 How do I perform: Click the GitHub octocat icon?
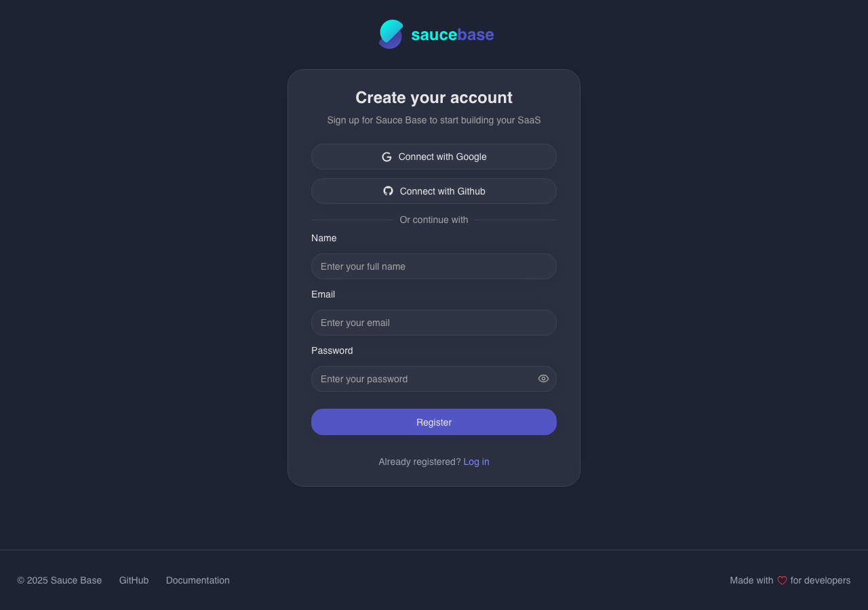[x=388, y=191]
